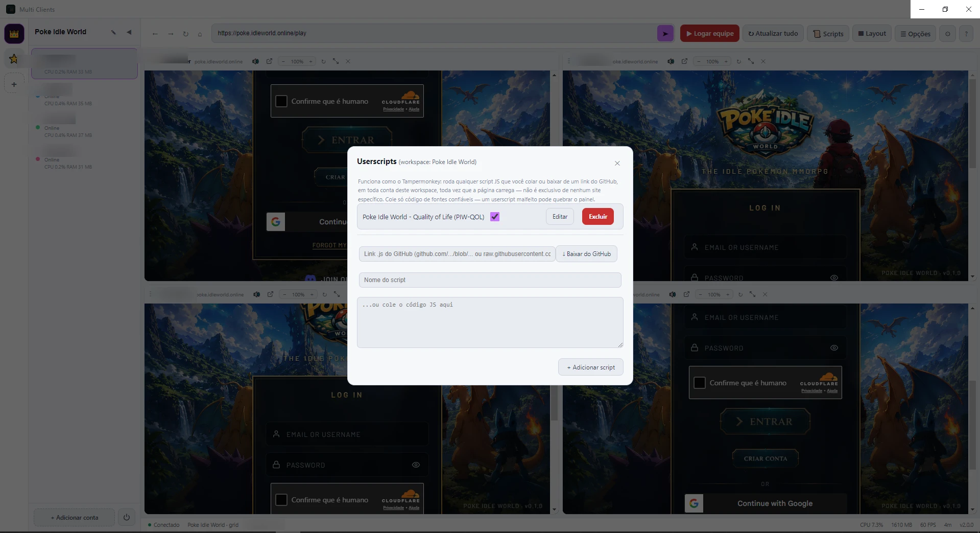Reload the bottom-left game pane
The width and height of the screenshot is (980, 533).
coord(324,294)
